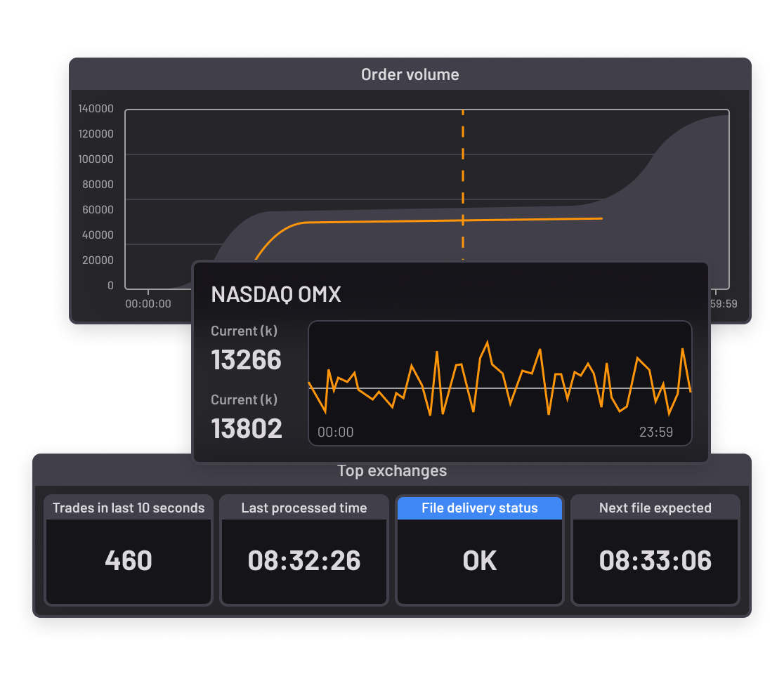
Task: Click the 460 trades count value
Action: 129,561
